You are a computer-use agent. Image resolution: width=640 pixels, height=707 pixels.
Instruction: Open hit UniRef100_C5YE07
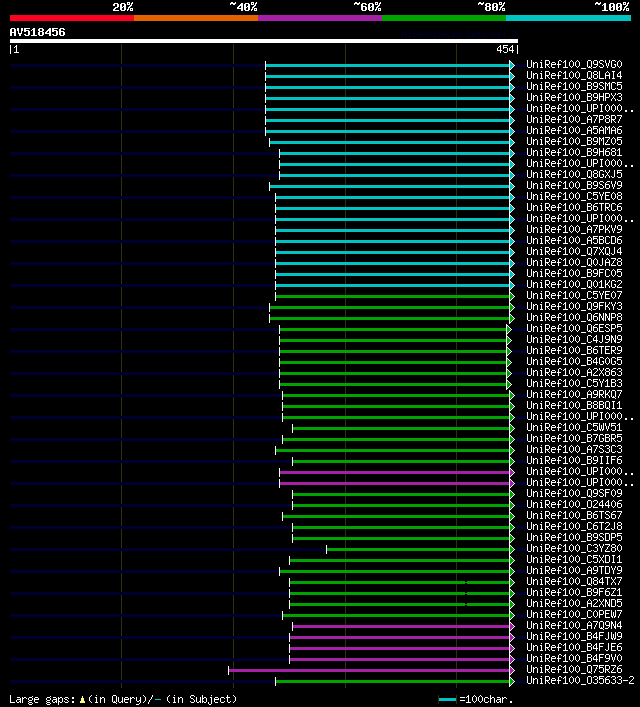click(x=574, y=295)
